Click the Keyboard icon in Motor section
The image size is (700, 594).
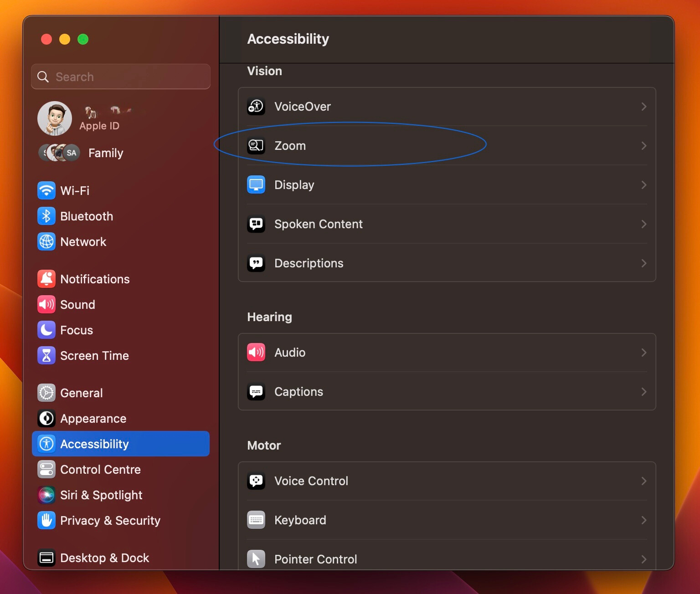coord(256,520)
